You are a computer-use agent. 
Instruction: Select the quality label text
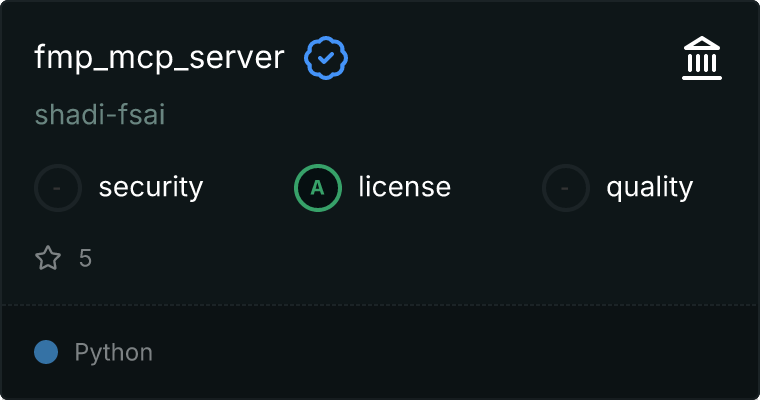coord(649,187)
